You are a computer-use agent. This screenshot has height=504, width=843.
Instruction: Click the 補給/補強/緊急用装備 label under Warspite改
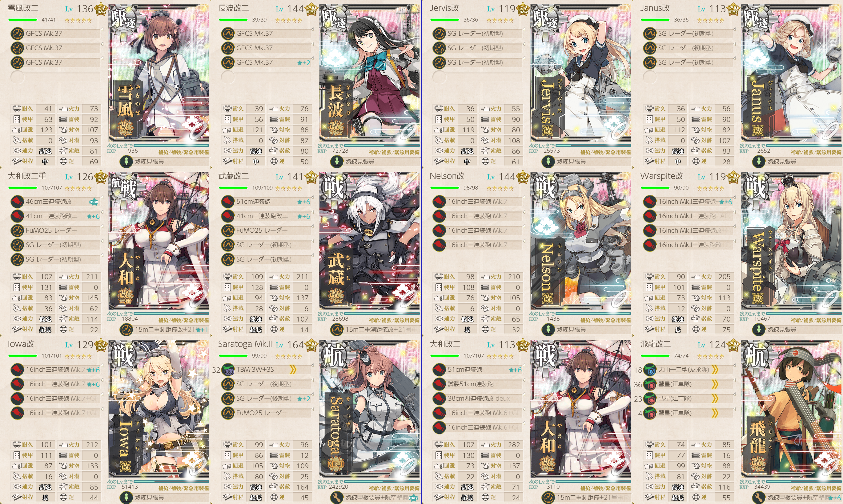click(x=816, y=320)
